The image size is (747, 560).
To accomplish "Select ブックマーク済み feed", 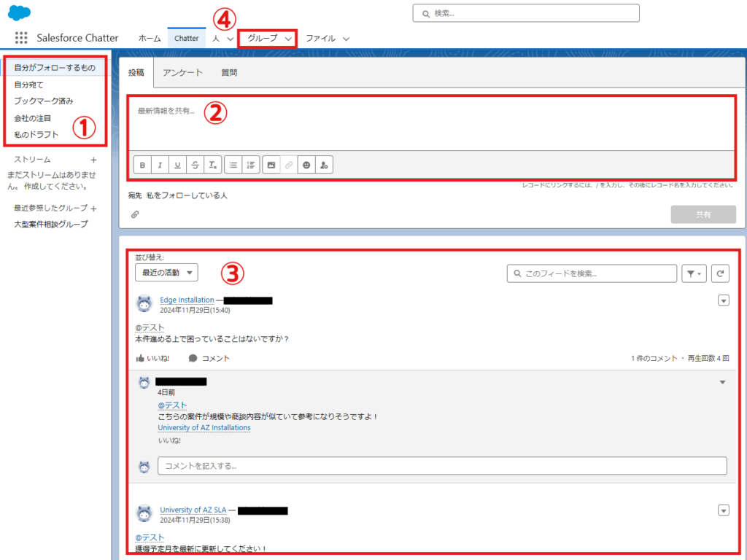I will [43, 101].
